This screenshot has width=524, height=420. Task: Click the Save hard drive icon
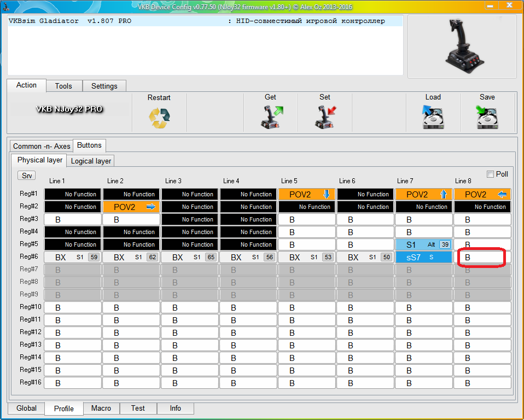pyautogui.click(x=487, y=117)
